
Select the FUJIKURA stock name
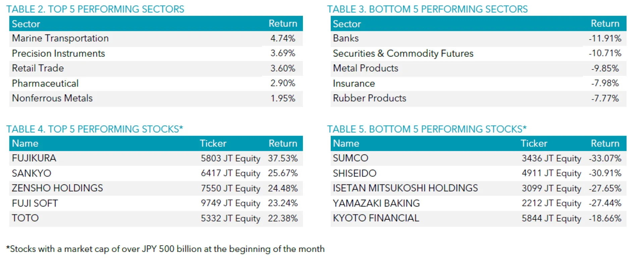pos(34,158)
